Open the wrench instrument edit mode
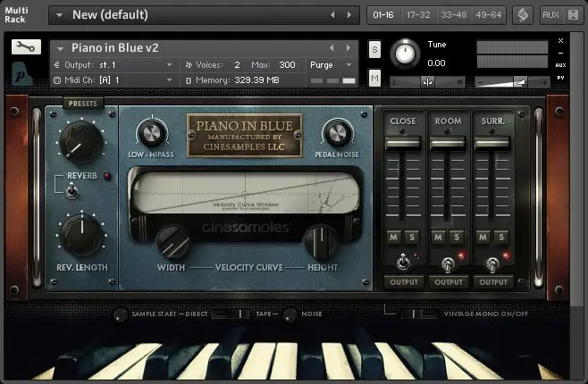588x384 pixels. pyautogui.click(x=26, y=46)
